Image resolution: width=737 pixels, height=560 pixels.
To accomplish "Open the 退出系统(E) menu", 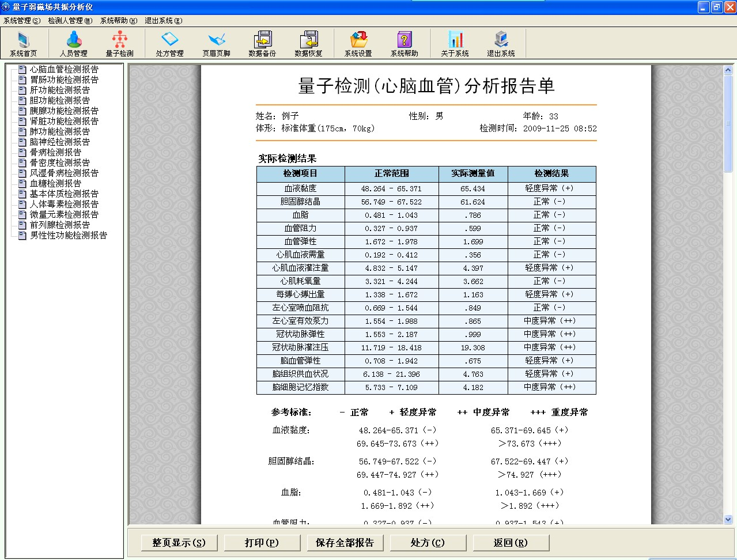I will (x=163, y=20).
